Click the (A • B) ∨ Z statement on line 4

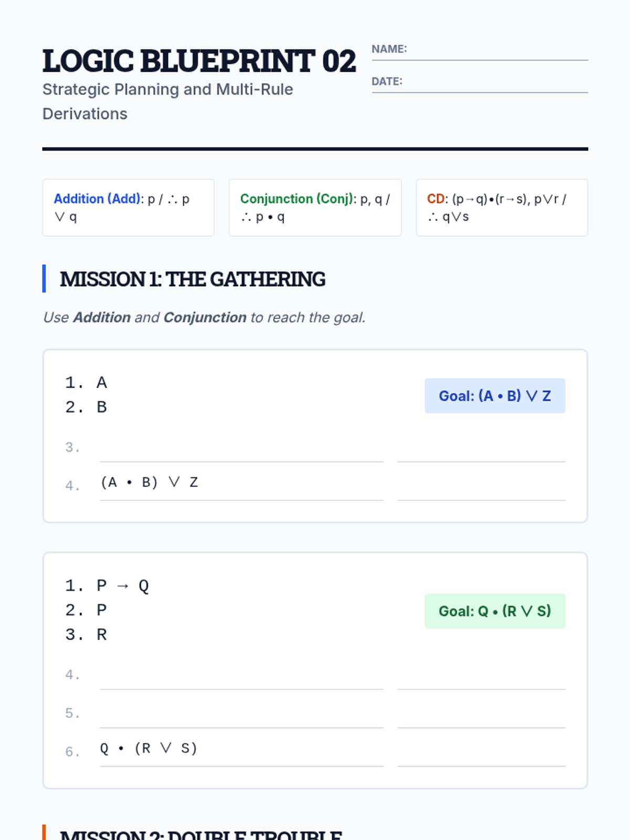point(149,482)
